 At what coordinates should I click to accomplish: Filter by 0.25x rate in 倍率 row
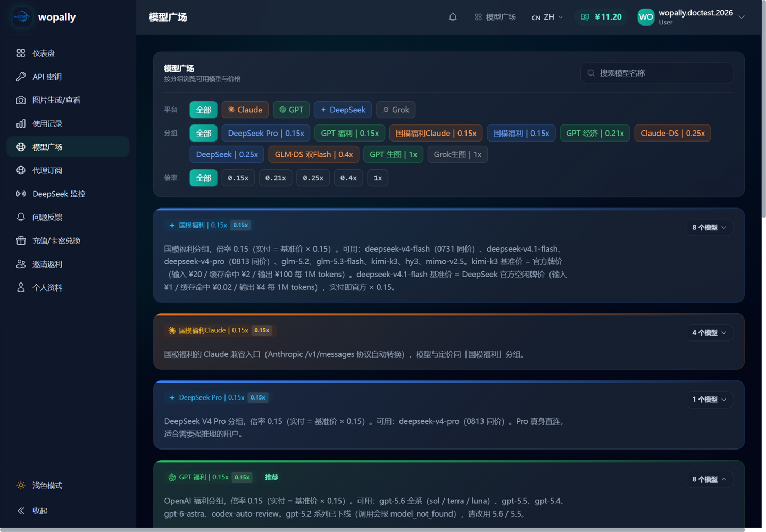[x=313, y=178]
